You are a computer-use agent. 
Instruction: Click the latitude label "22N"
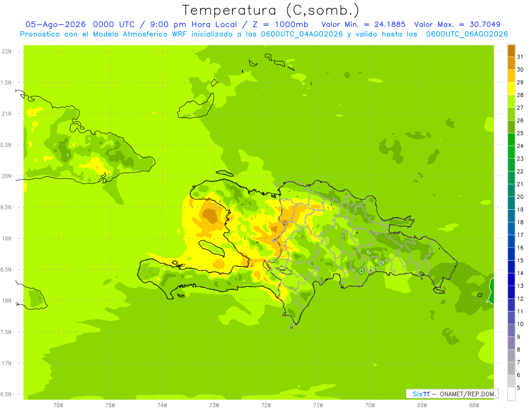coord(7,51)
